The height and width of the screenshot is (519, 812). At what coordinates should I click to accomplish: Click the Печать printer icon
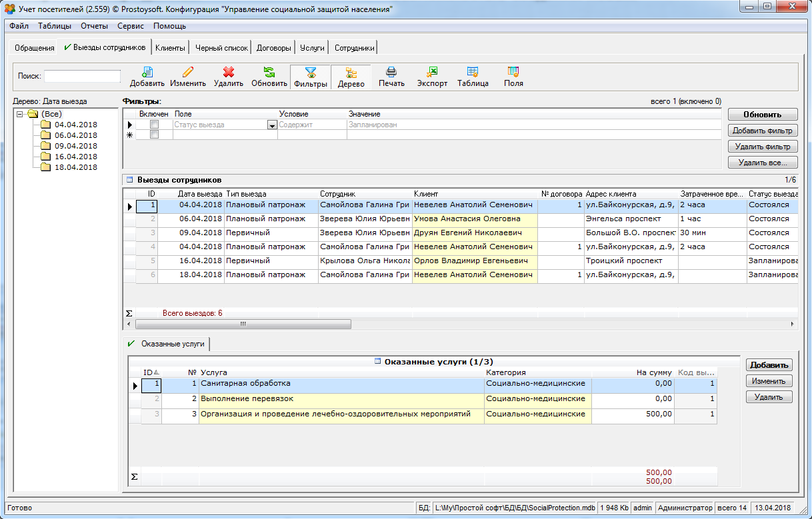click(x=391, y=73)
